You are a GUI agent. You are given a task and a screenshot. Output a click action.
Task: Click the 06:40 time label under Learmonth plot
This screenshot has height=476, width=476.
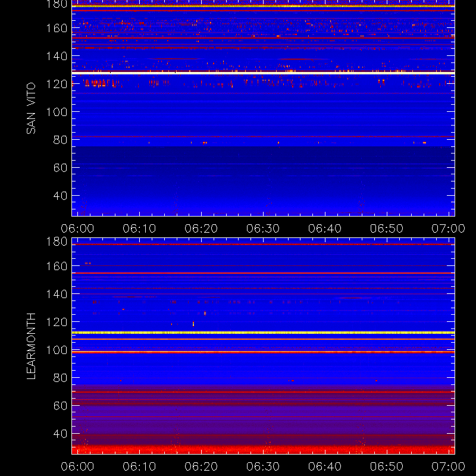pos(325,466)
